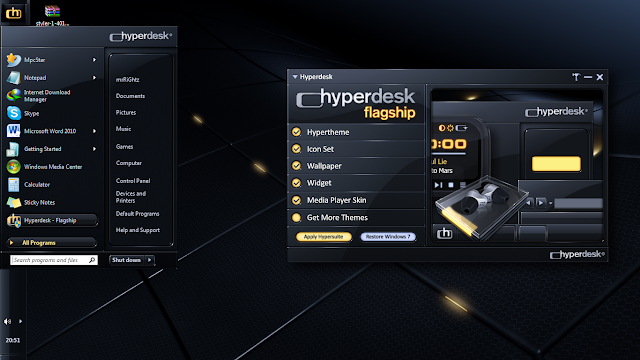Image resolution: width=640 pixels, height=360 pixels.
Task: Open Calculator icon in start menu
Action: tap(13, 184)
